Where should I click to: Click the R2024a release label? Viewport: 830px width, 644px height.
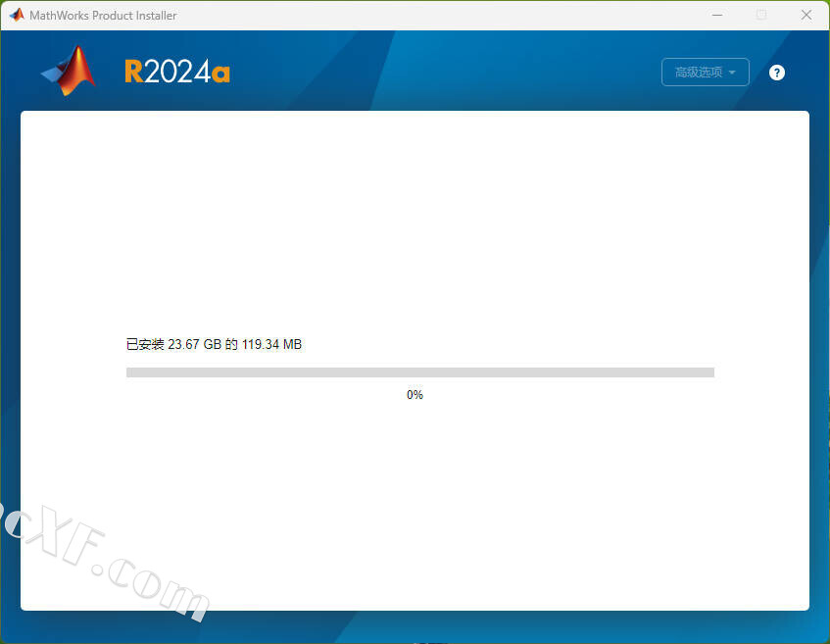click(177, 72)
